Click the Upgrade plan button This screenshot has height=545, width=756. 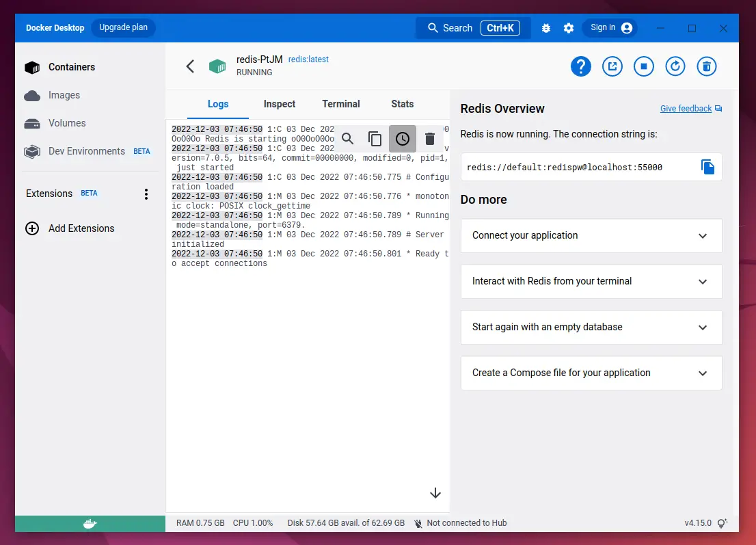124,27
